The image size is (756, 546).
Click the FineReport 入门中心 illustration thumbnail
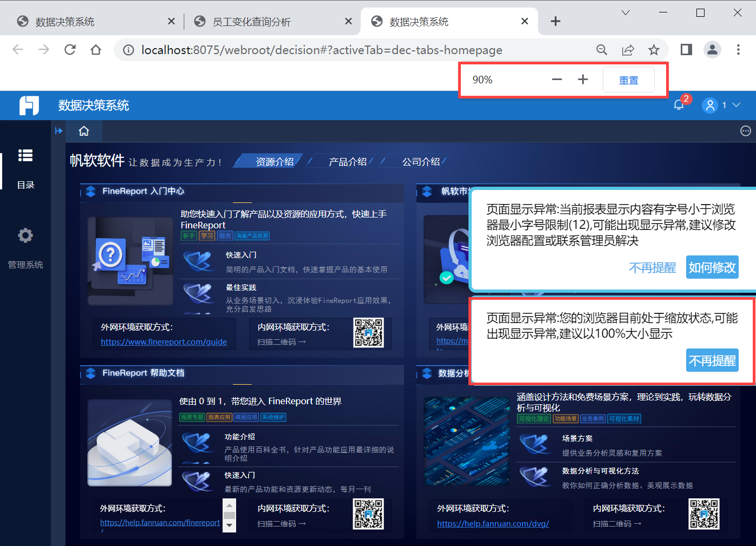coord(131,261)
